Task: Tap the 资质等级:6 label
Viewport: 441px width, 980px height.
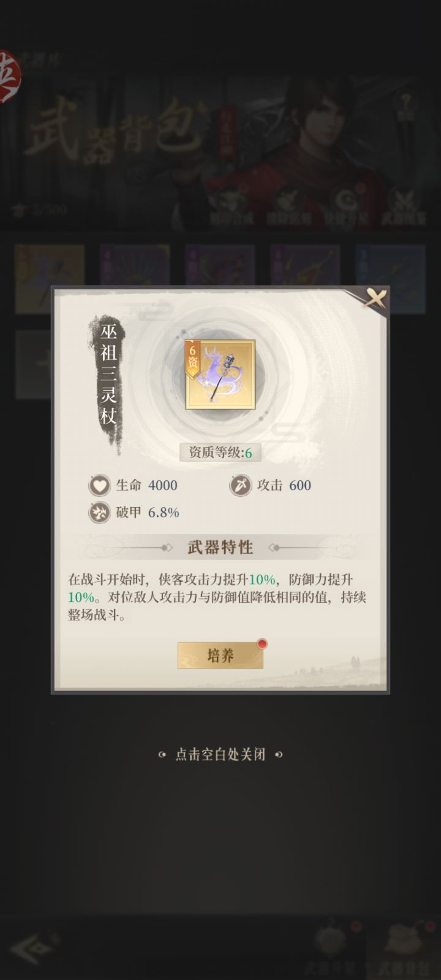Action: pos(221,453)
